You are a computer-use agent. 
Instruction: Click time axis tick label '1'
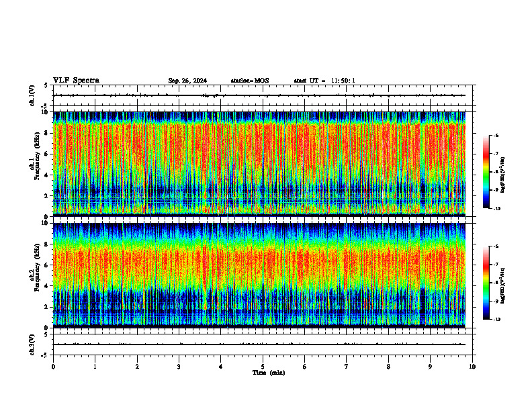(x=95, y=367)
